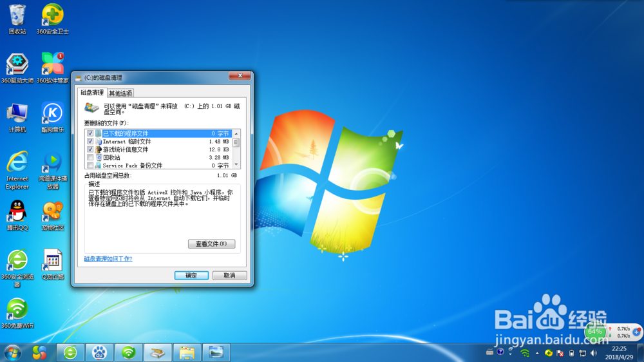This screenshot has height=362, width=644.
Task: Launch 腾讯QQ from the desktop
Action: (17, 215)
